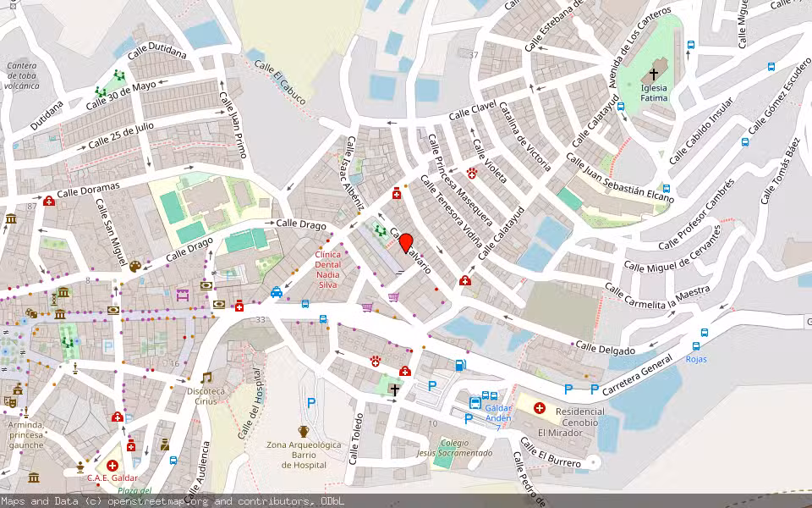Click the Clínica Dental Nadia Silva label
Viewport: 812px width, 508px height.
point(328,269)
